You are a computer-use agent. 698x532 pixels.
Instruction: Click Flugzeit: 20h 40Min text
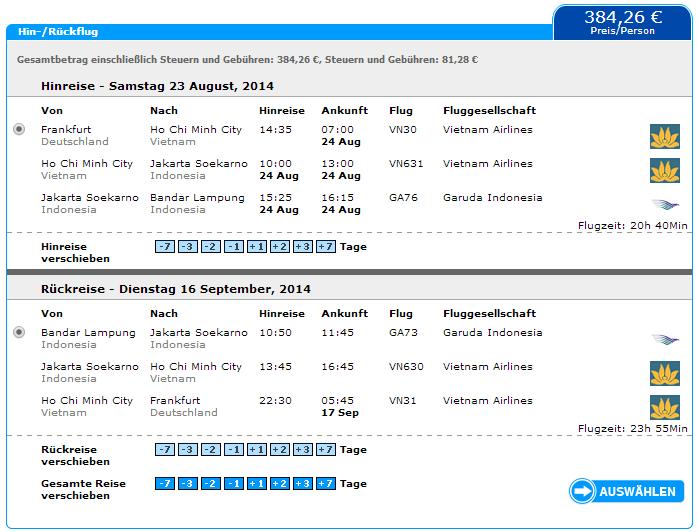(x=633, y=226)
